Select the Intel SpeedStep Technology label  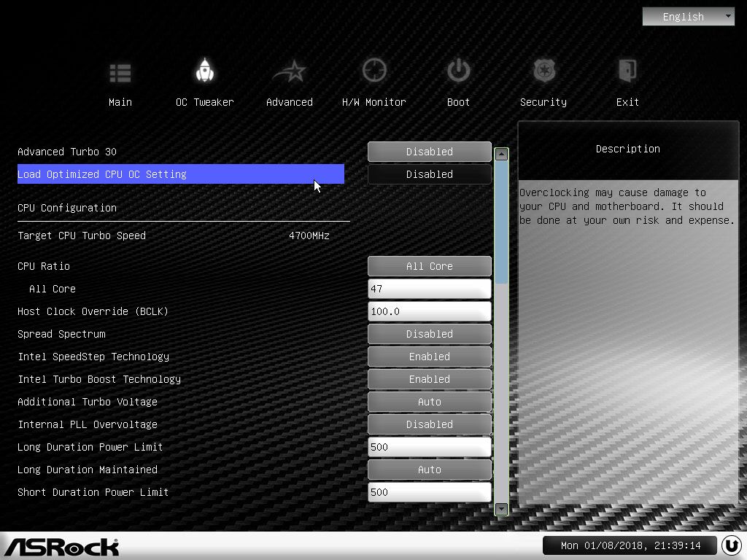click(93, 357)
